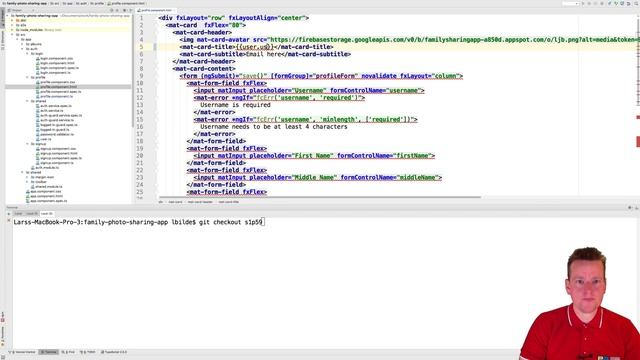Image resolution: width=640 pixels, height=360 pixels.
Task: Click in the terminal command line
Action: (139, 222)
